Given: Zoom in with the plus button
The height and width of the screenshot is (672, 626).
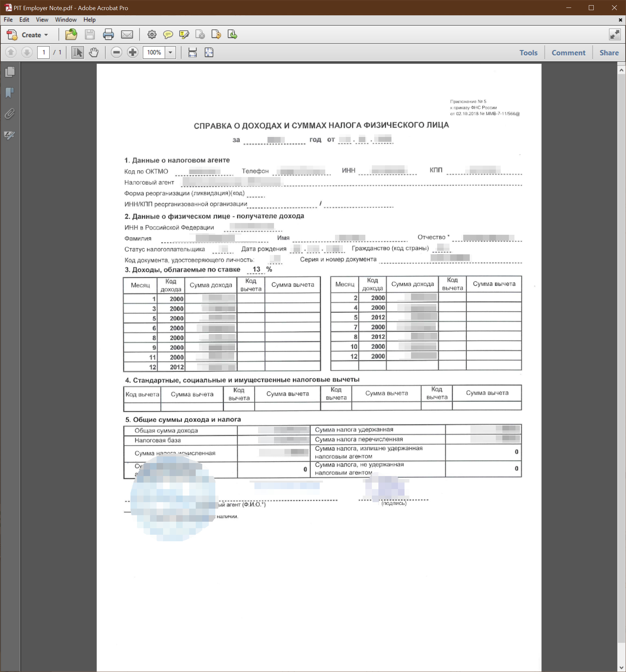Looking at the screenshot, I should pyautogui.click(x=132, y=52).
